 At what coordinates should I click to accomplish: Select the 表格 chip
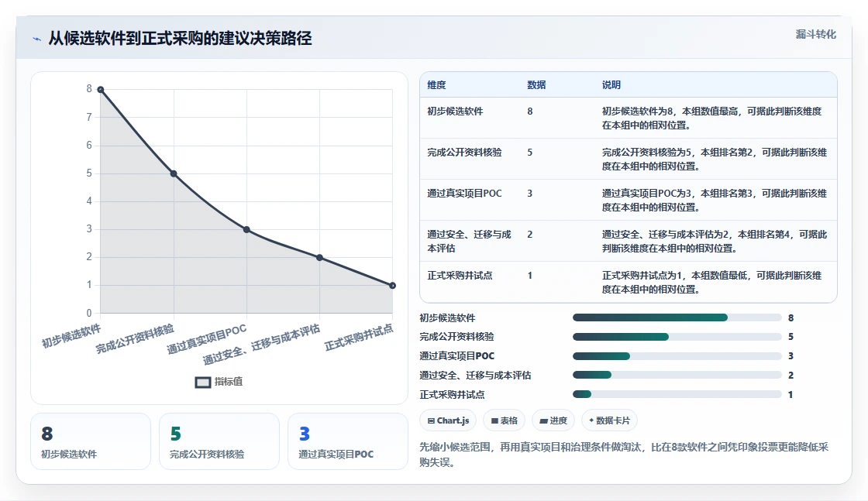click(x=505, y=420)
